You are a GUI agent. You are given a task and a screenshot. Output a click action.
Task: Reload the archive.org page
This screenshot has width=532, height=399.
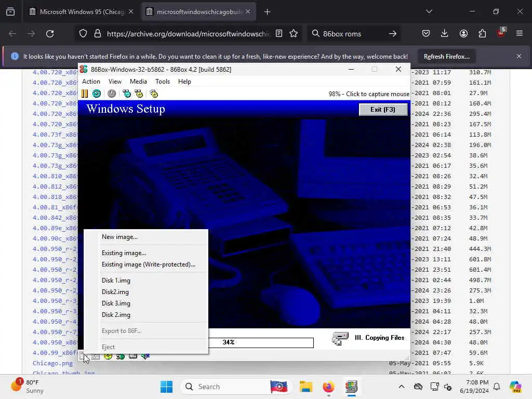[x=50, y=34]
